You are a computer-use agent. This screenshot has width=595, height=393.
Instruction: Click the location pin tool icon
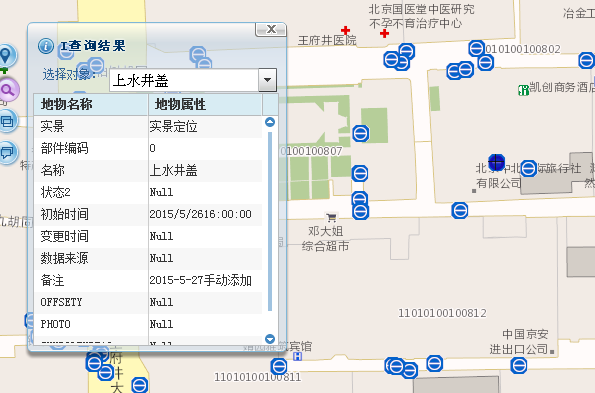coord(6,56)
